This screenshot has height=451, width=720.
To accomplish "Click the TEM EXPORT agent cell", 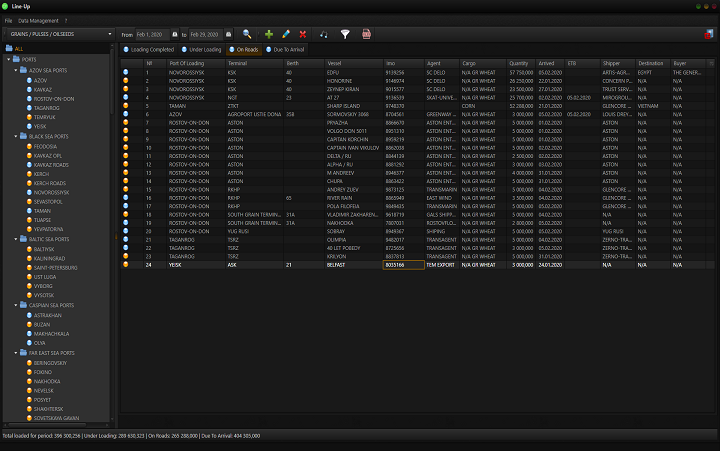I will tap(442, 265).
